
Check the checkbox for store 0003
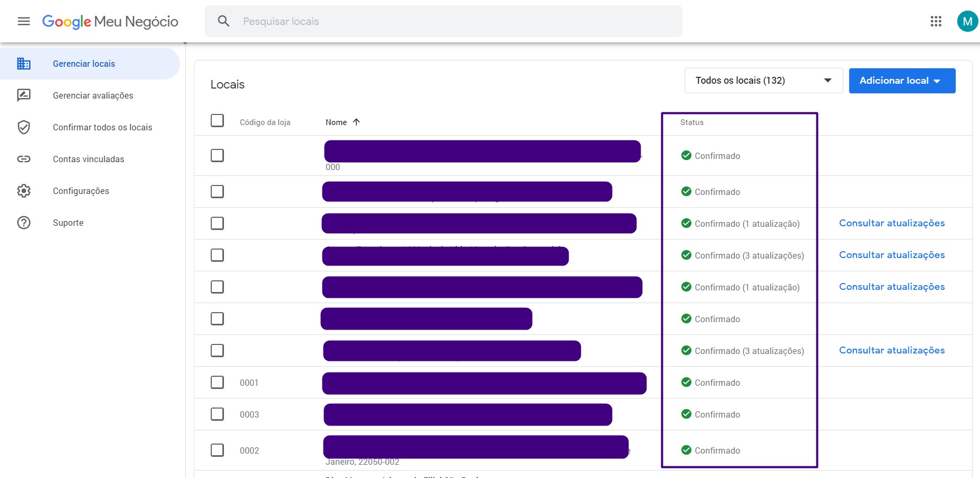tap(217, 414)
